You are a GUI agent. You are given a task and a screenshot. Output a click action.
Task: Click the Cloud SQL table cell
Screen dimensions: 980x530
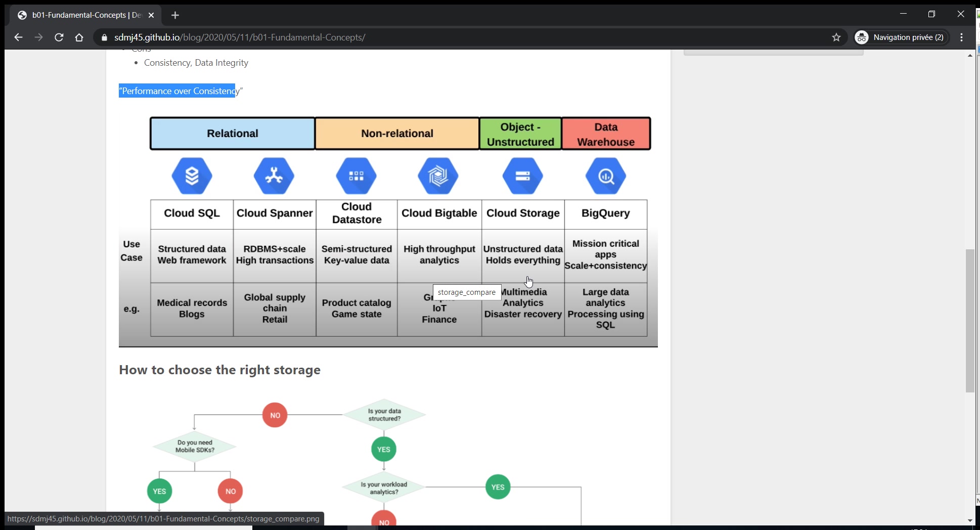pos(192,214)
